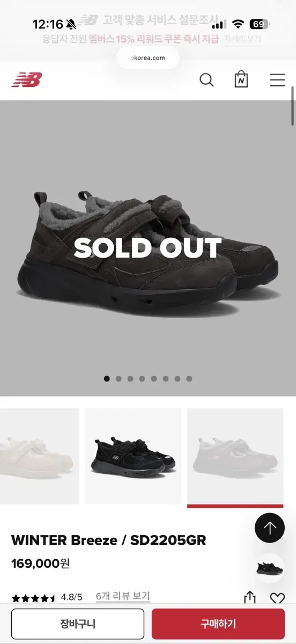This screenshot has width=296, height=644.
Task: Open the 6개 리뷰 보기 link
Action: pos(123,596)
